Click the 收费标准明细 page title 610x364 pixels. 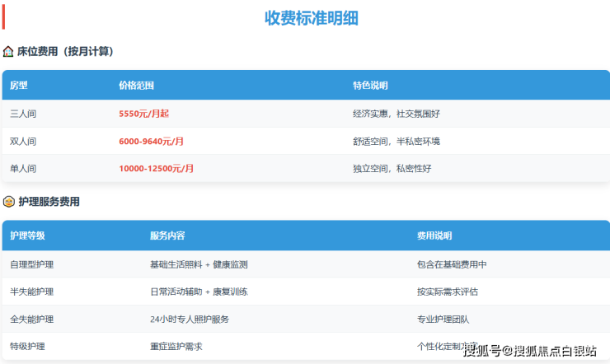coord(311,17)
